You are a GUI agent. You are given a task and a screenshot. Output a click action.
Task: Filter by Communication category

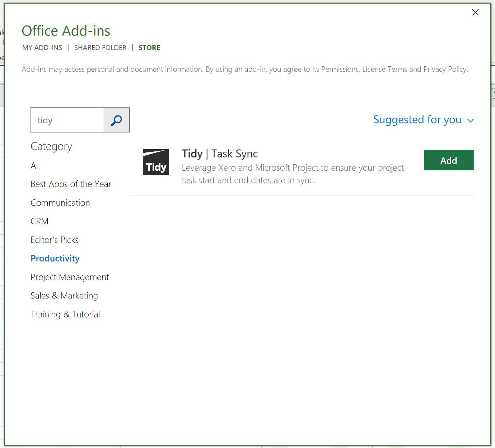coord(60,203)
